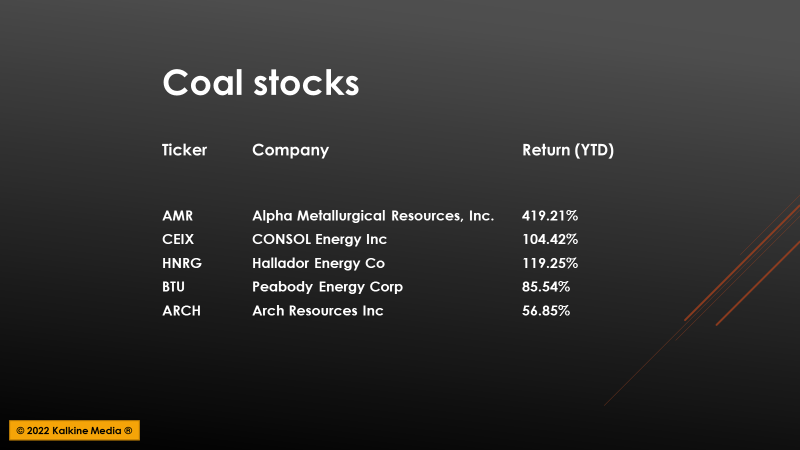Screen dimensions: 800x450
Task: Select the Ticker column header
Action: (184, 150)
